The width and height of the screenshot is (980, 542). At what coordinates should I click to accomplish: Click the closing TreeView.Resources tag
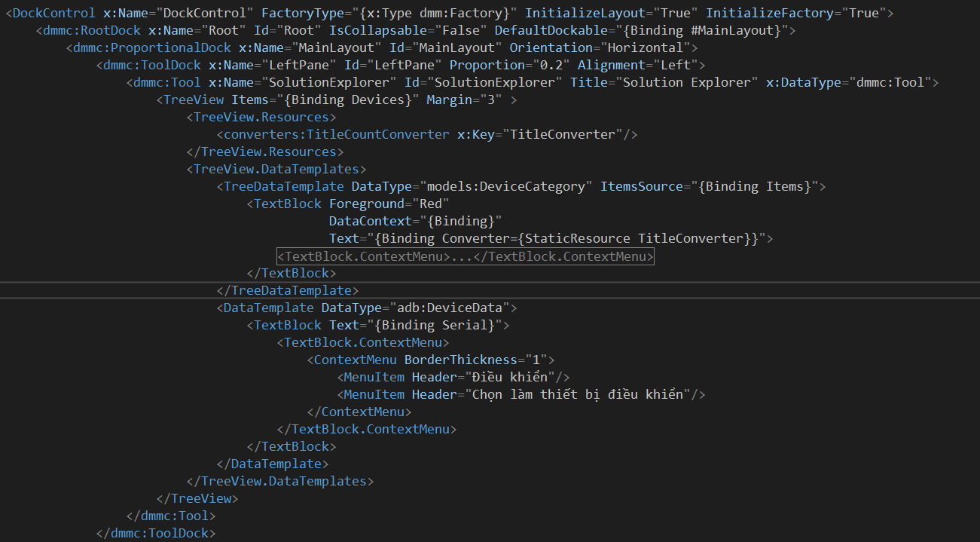click(264, 152)
